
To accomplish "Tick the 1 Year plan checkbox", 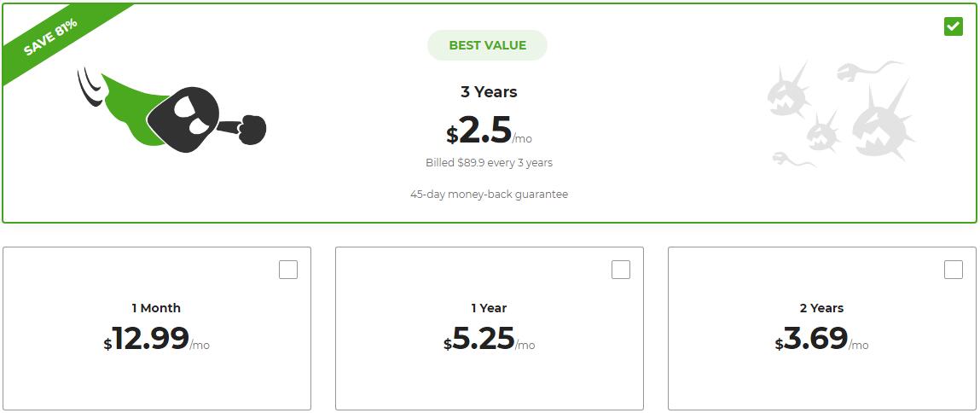I will (x=621, y=270).
